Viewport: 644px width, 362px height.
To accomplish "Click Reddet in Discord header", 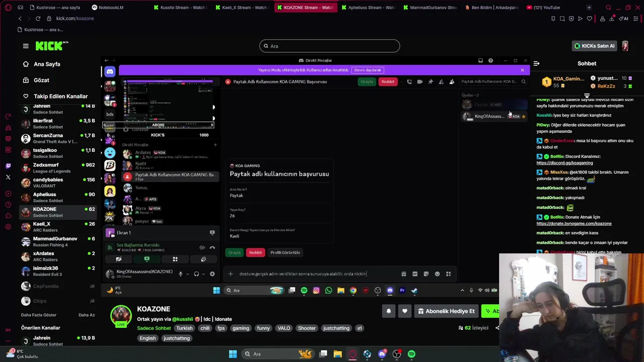I will [x=388, y=81].
